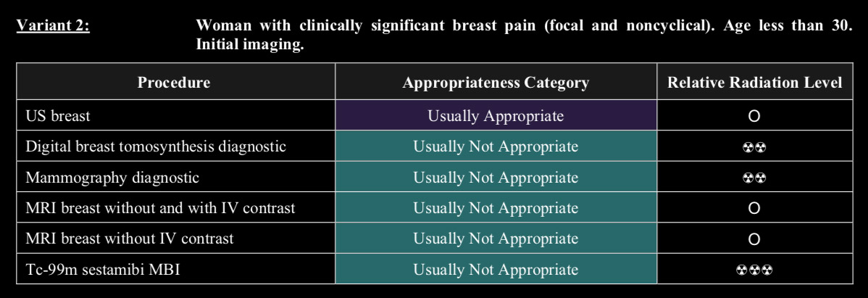
Task: Click MRI breast without and with IV contrast
Action: 161,207
